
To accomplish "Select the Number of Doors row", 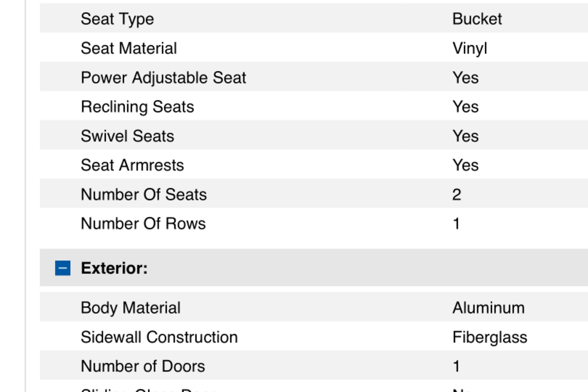I will pos(314,366).
